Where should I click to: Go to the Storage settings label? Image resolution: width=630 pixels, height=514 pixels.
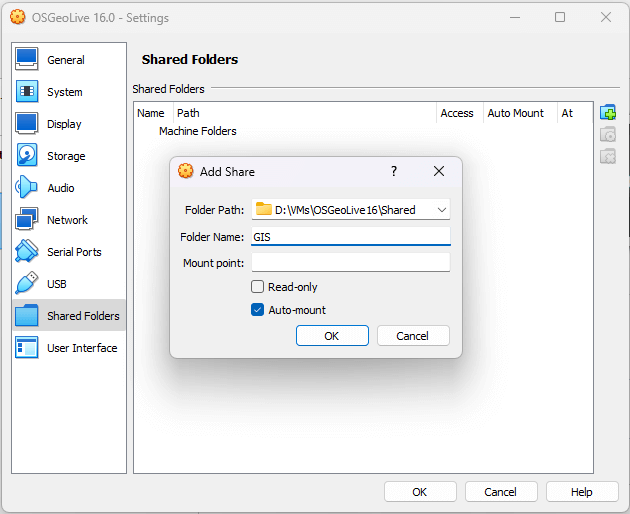point(66,156)
